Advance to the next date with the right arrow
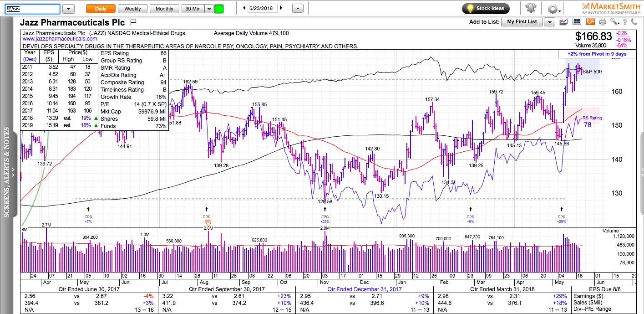644x314 pixels. (281, 8)
